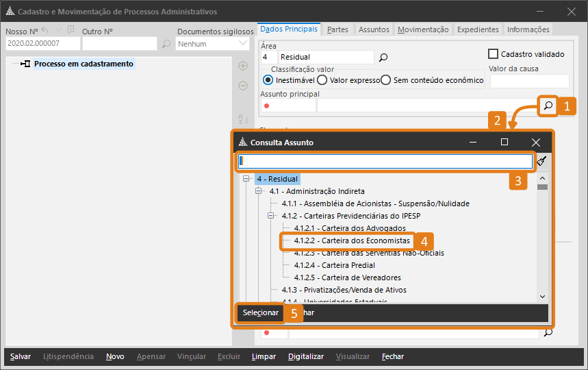This screenshot has height=370, width=588.
Task: Click the magnifier next to Outro Nº field
Action: click(x=166, y=44)
